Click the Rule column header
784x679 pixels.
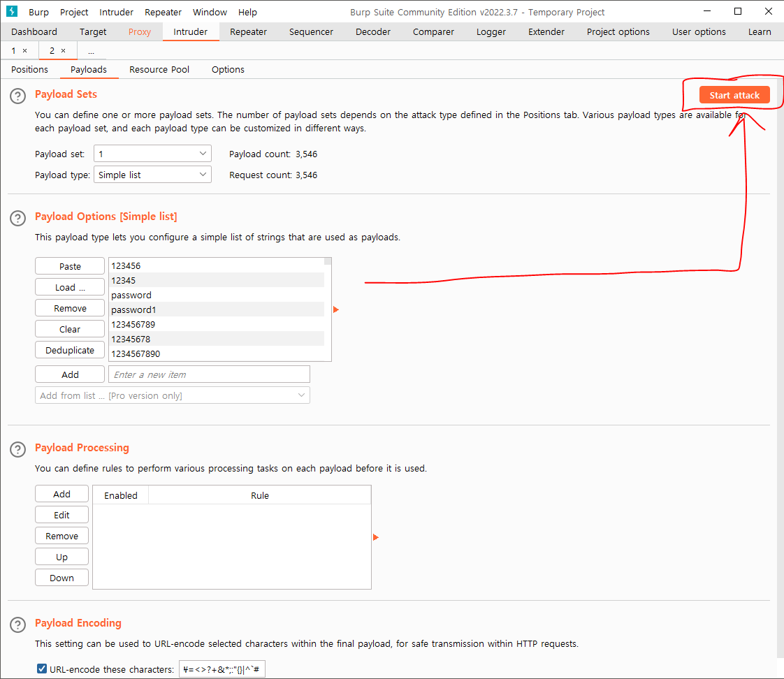[x=259, y=495]
